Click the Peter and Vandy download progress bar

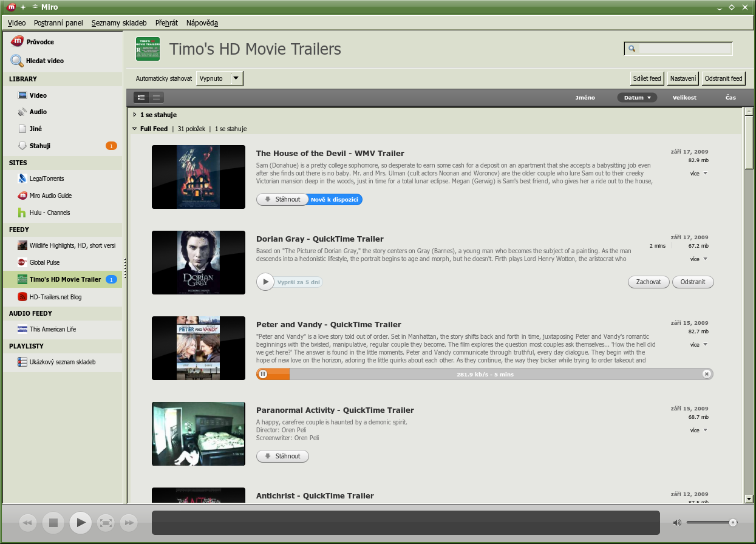click(485, 374)
